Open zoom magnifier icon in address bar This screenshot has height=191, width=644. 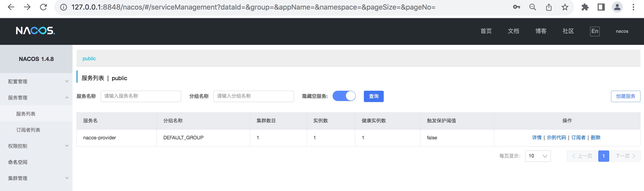[x=533, y=7]
